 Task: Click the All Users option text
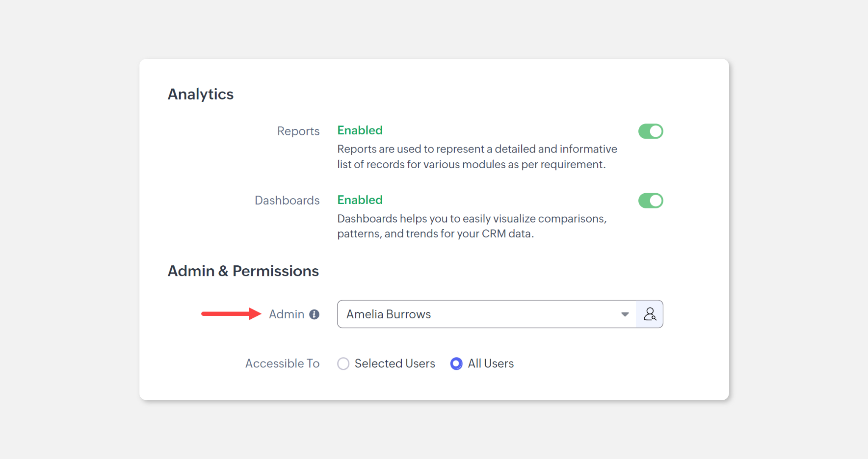(490, 363)
